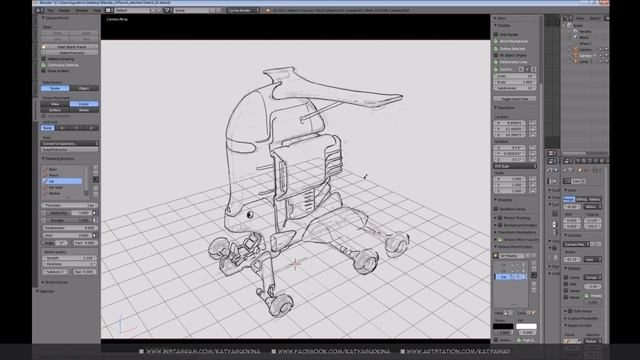The width and height of the screenshot is (640, 360).
Task: Toggle the pressure icon beside Strength
Action: tap(95, 220)
